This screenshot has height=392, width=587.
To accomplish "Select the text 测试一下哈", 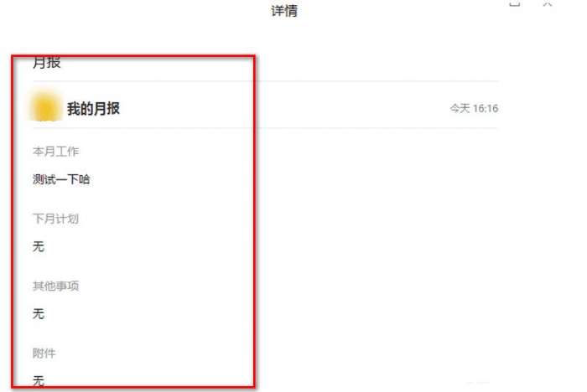I will (61, 179).
